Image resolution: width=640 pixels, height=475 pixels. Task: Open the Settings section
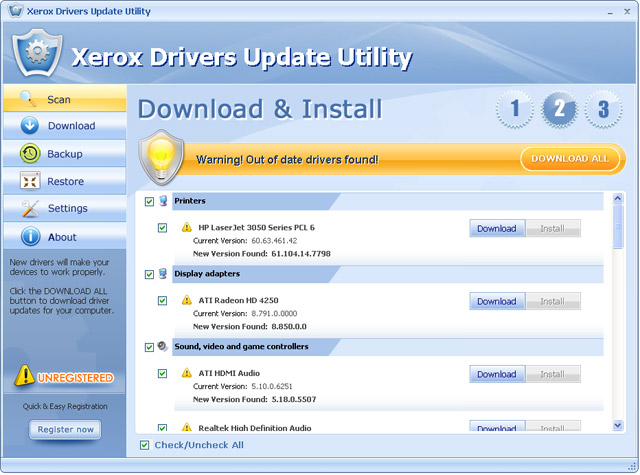[65, 208]
